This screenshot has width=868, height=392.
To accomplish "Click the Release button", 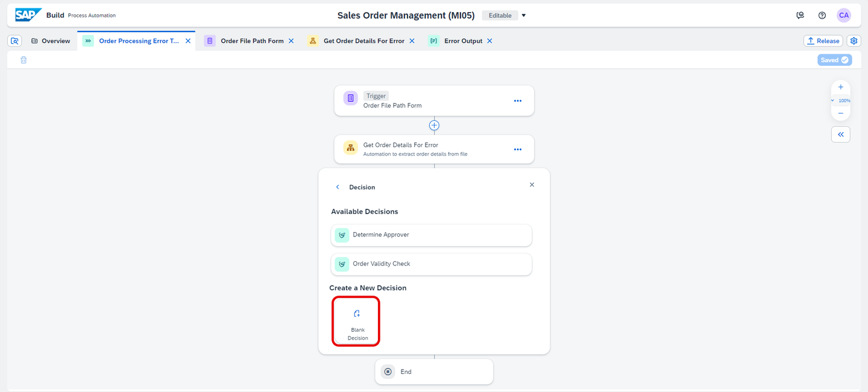I will 823,41.
